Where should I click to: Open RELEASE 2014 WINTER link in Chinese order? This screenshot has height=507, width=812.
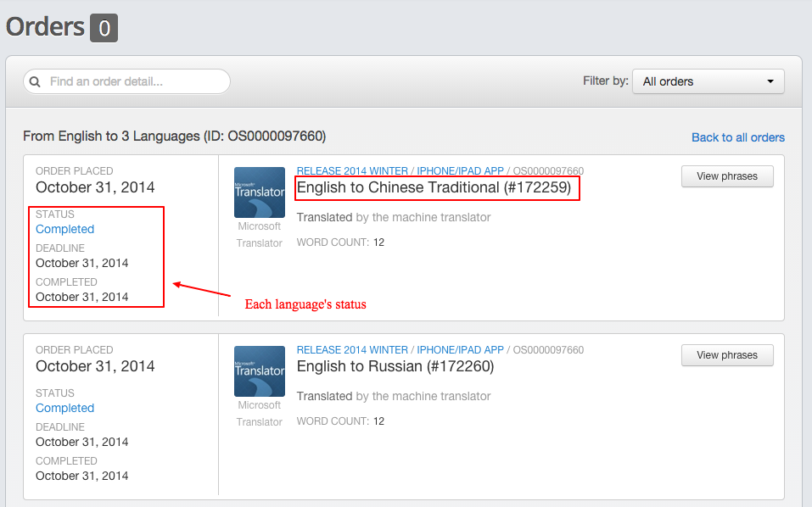pyautogui.click(x=352, y=170)
